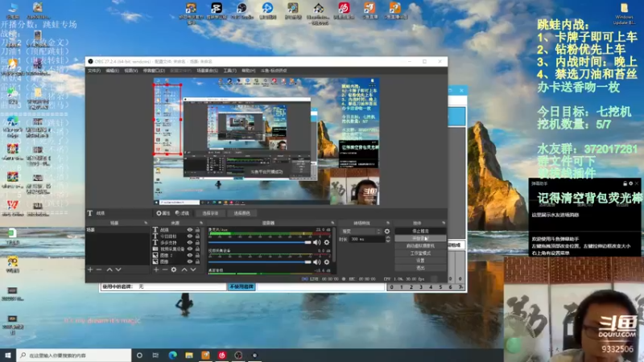Adjust 麦克风/Aux volume slider
Viewport: 644px width, 362px height.
click(x=260, y=243)
